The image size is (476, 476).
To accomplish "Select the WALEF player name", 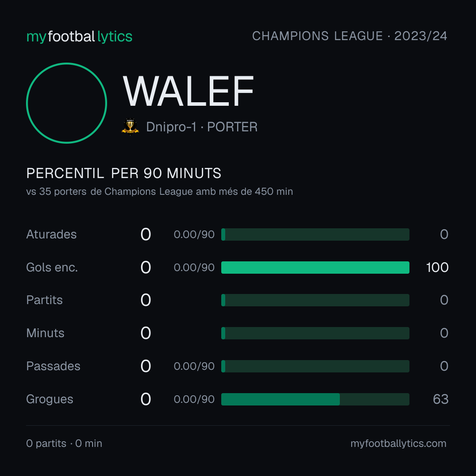I will point(188,91).
